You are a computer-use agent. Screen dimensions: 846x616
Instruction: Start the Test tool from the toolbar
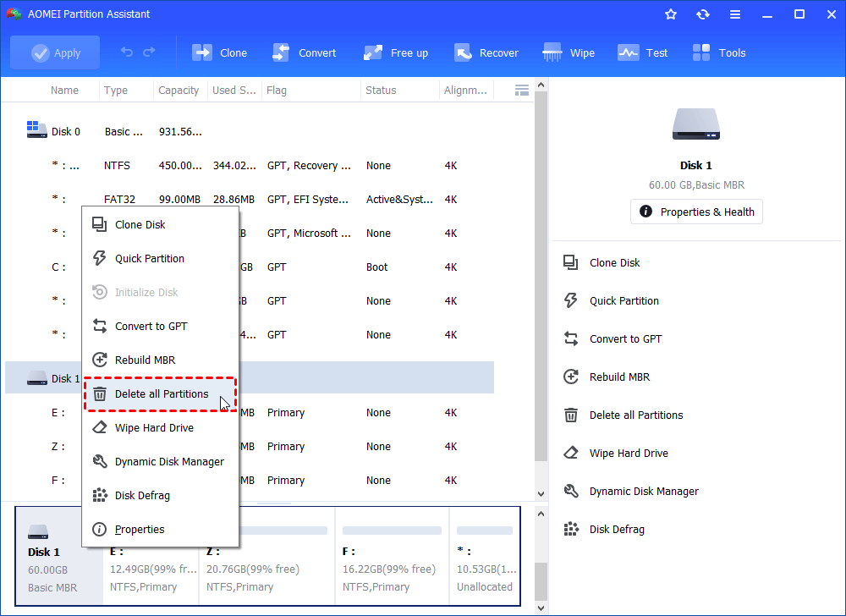pos(643,52)
